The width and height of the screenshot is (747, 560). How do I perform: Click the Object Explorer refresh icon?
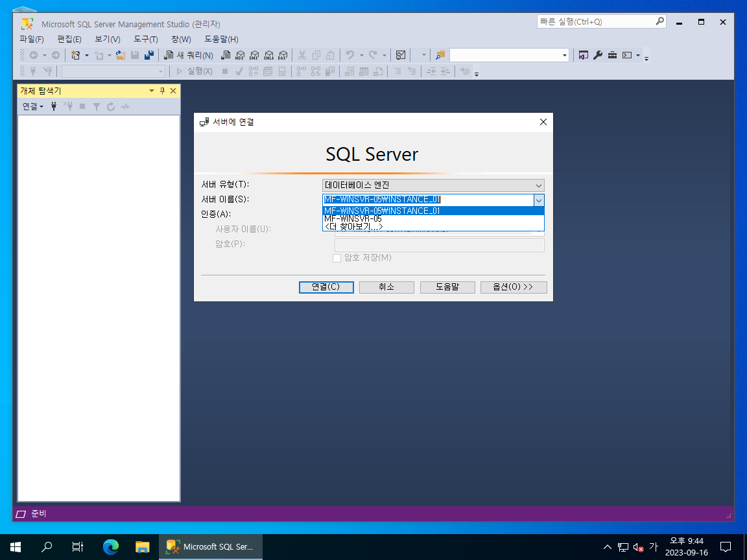tap(111, 107)
